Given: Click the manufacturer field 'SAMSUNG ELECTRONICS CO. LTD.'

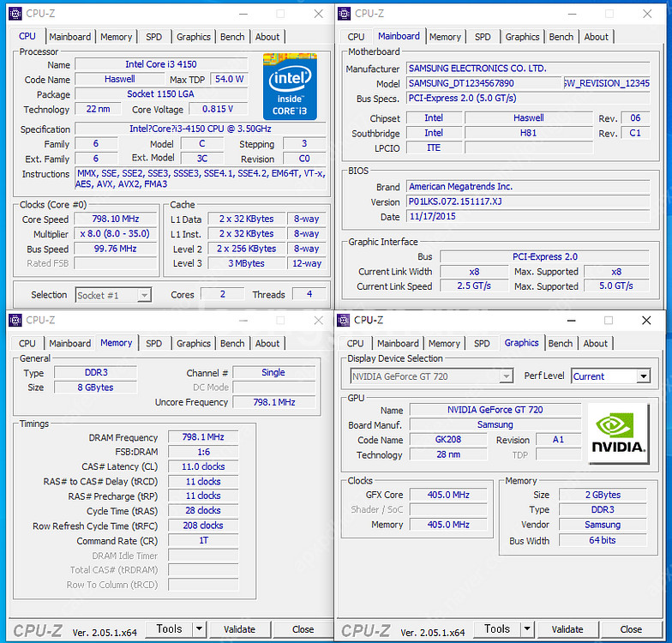Looking at the screenshot, I should (x=528, y=69).
